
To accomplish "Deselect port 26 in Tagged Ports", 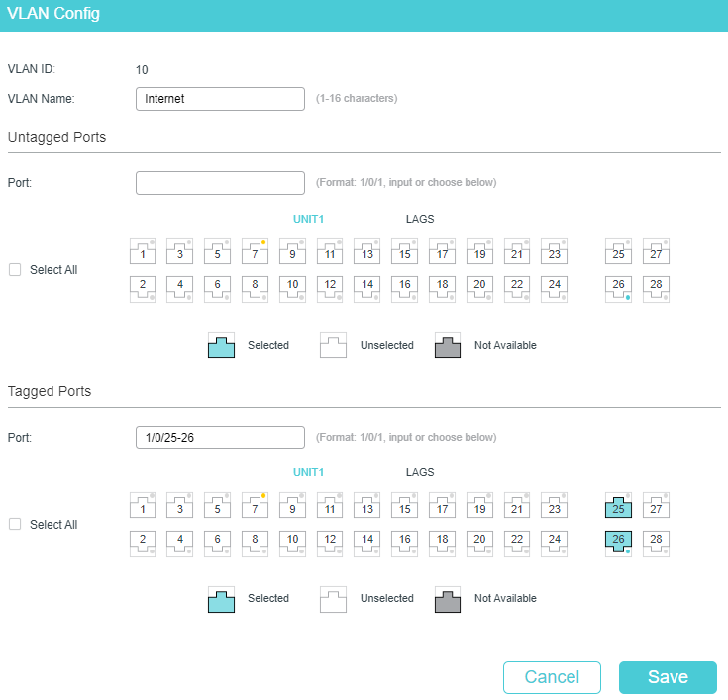I will pos(618,544).
